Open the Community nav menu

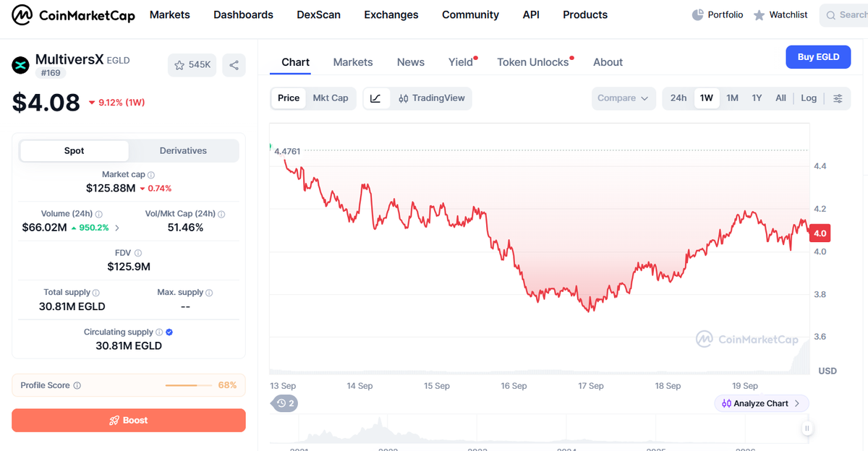[471, 14]
